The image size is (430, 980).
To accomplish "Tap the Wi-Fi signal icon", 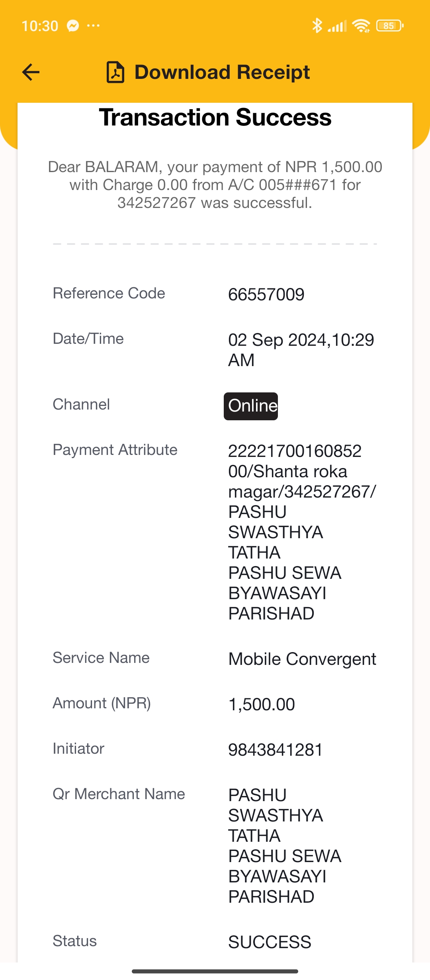I will click(x=362, y=25).
